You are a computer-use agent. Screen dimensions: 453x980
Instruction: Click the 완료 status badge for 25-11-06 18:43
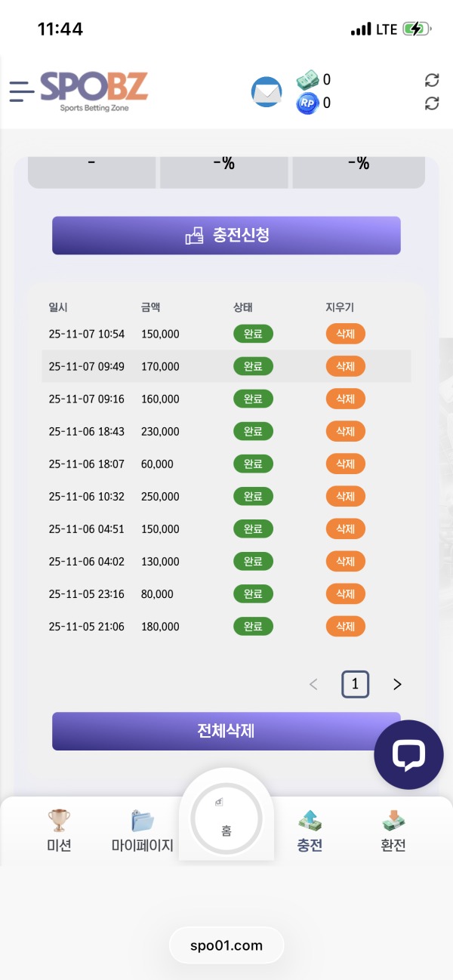(x=253, y=431)
